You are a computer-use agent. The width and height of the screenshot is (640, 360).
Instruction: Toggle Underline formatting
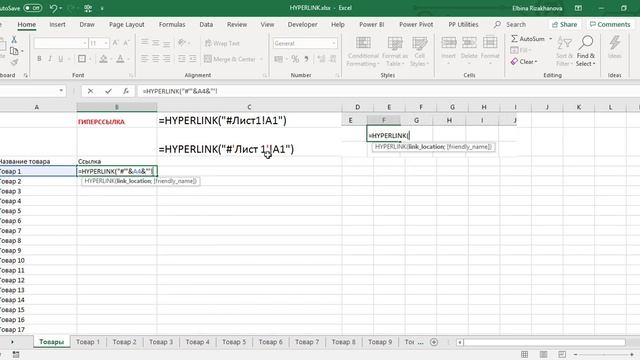click(x=61, y=59)
